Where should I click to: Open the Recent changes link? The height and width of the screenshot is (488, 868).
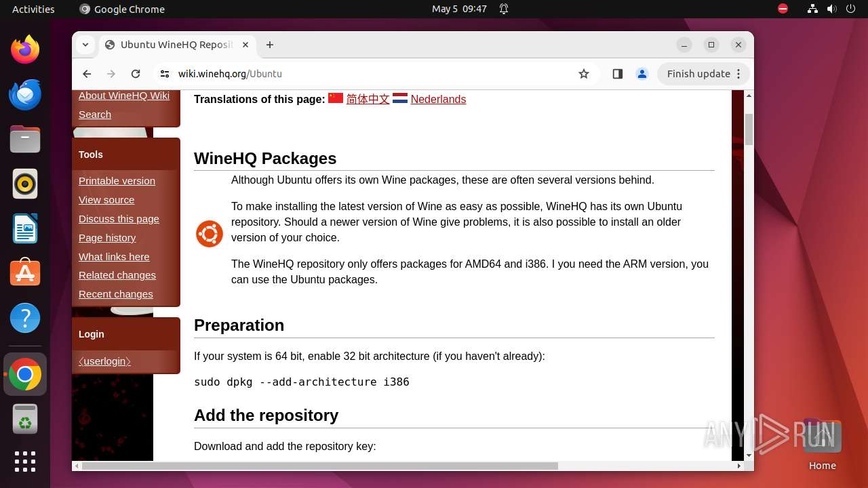(x=116, y=294)
